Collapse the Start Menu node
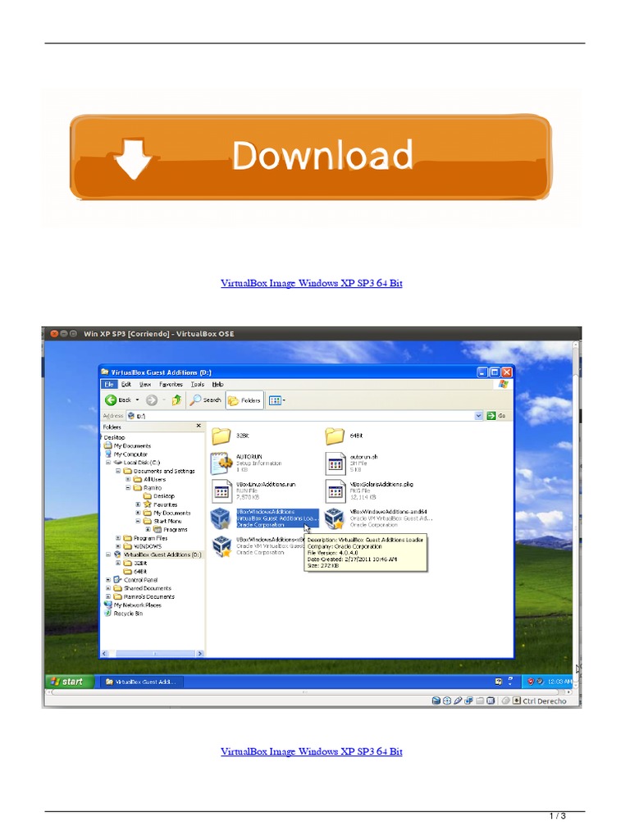The height and width of the screenshot is (840, 630). click(x=138, y=521)
